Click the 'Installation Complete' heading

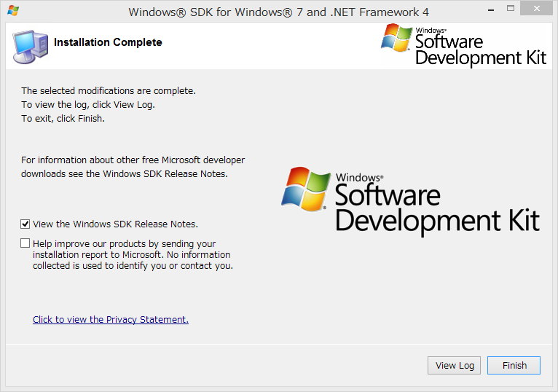tap(108, 42)
